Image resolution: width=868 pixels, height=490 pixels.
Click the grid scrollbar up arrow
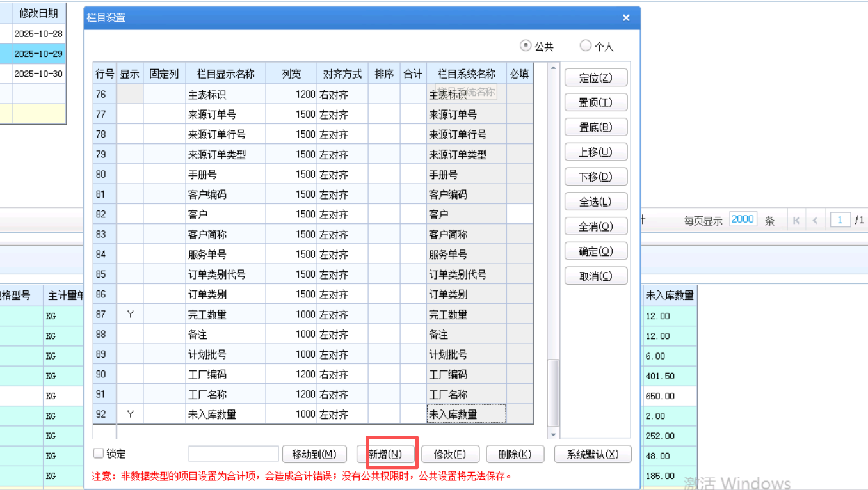click(x=553, y=68)
